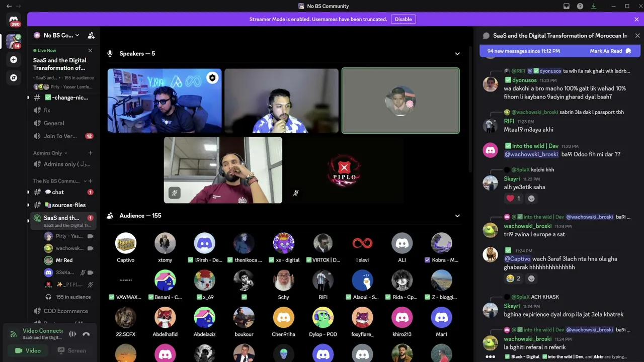Invite people to No BS Community server
Screen dimensions: 644x362
coord(91,35)
